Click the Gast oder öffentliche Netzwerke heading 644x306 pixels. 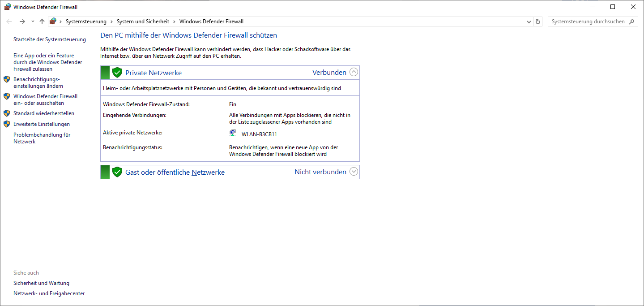(x=175, y=172)
